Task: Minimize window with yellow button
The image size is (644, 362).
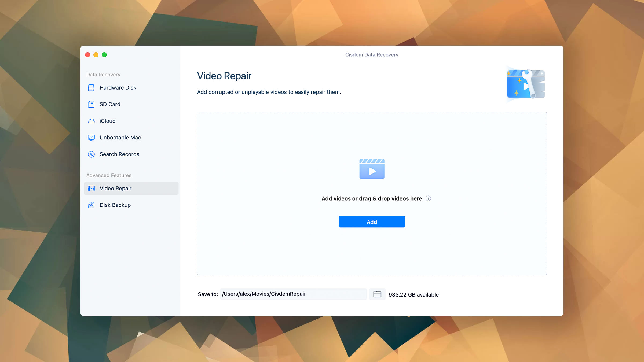Action: (96, 55)
